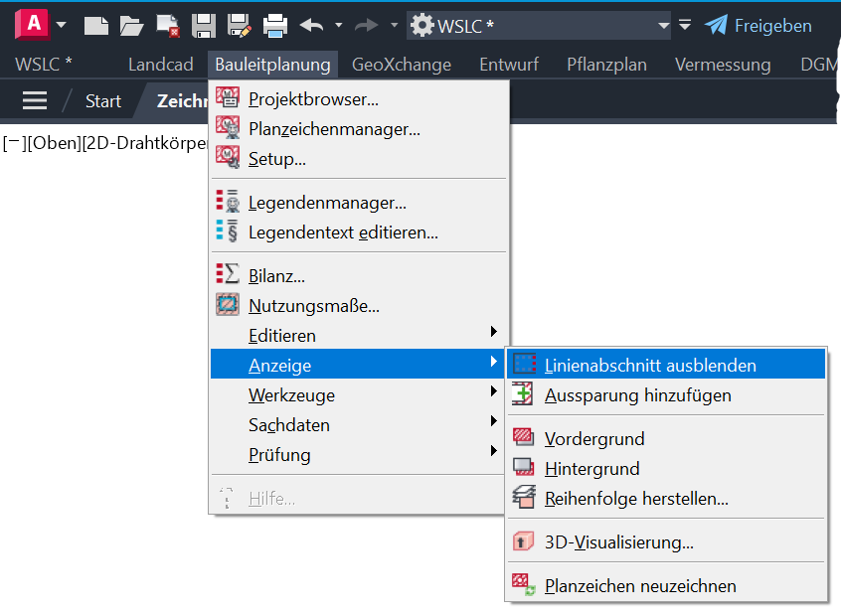Screen dimensions: 841x616
Task: Click the Print icon in toolbar
Action: click(x=275, y=25)
